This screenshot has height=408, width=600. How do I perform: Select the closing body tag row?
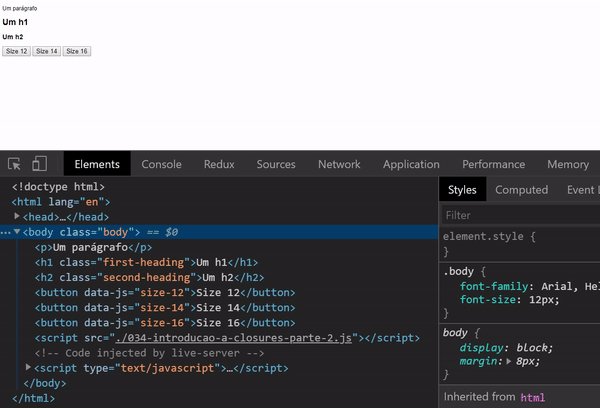click(x=45, y=383)
